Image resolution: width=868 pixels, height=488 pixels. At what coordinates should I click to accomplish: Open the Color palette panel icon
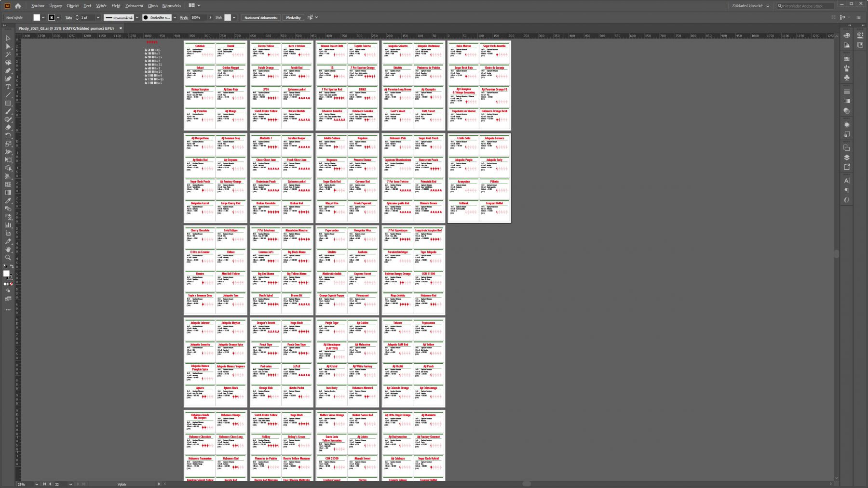tap(847, 35)
